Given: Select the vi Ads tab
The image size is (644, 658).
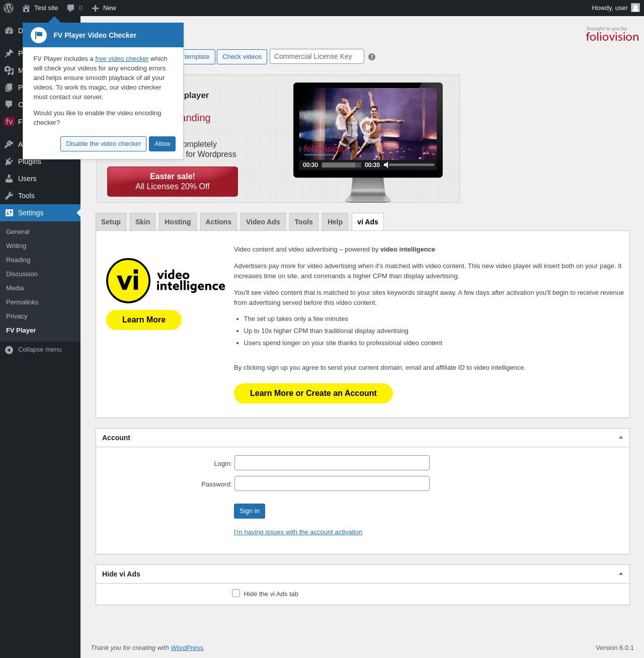Looking at the screenshot, I should 368,222.
